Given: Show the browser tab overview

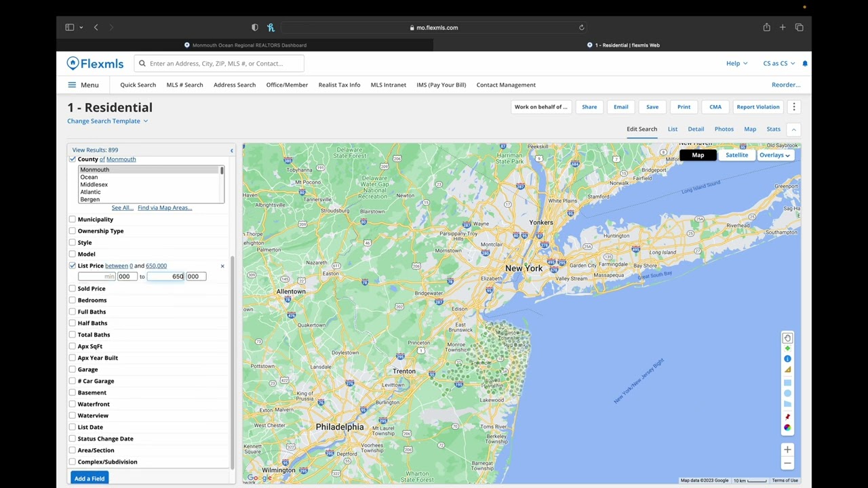Looking at the screenshot, I should (x=799, y=28).
